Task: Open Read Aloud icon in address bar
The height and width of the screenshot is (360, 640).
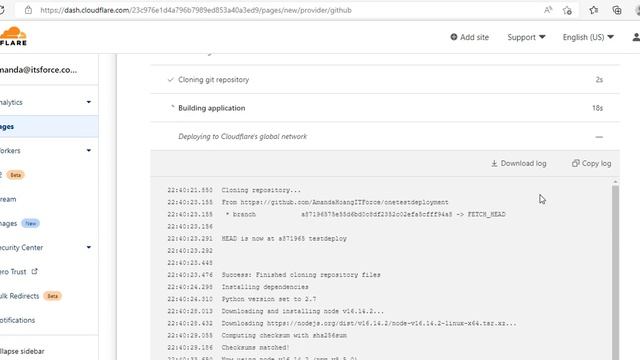Action: click(x=548, y=10)
